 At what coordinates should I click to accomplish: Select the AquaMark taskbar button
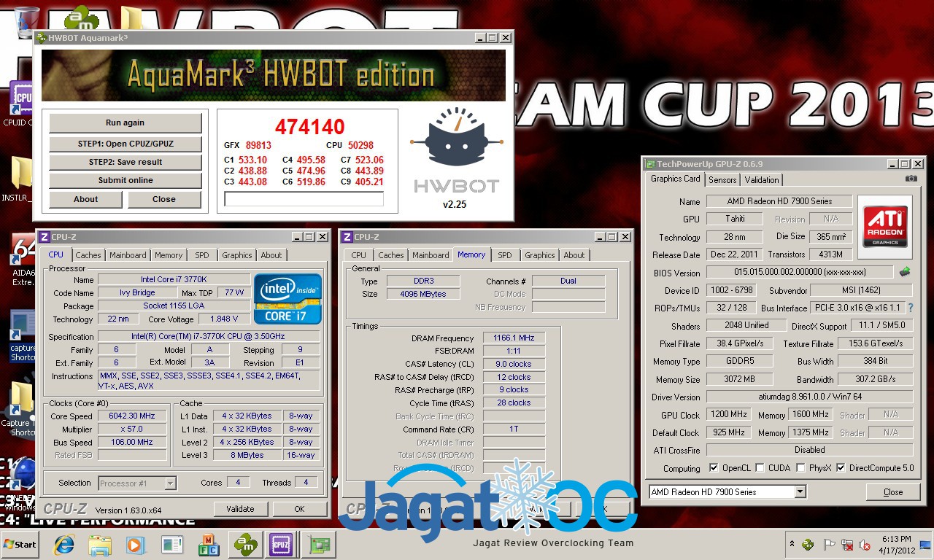pyautogui.click(x=245, y=544)
